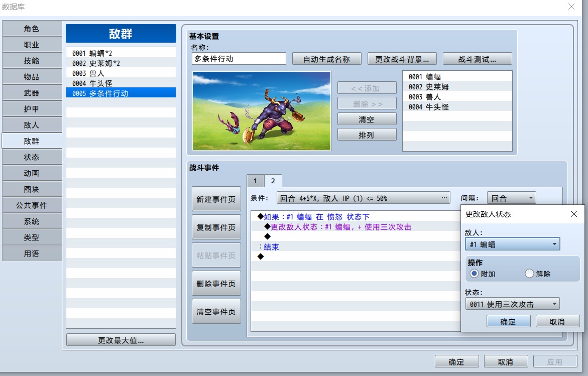Click 清空事件页 button
Image resolution: width=588 pixels, height=376 pixels.
(216, 312)
